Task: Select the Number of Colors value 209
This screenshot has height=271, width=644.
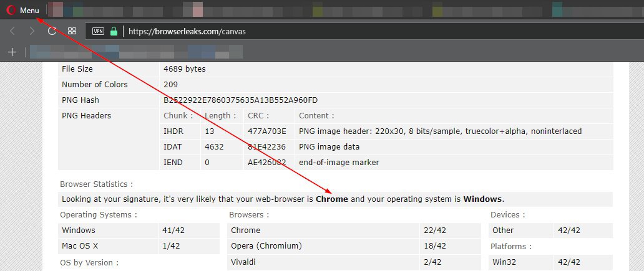Action: pos(170,85)
